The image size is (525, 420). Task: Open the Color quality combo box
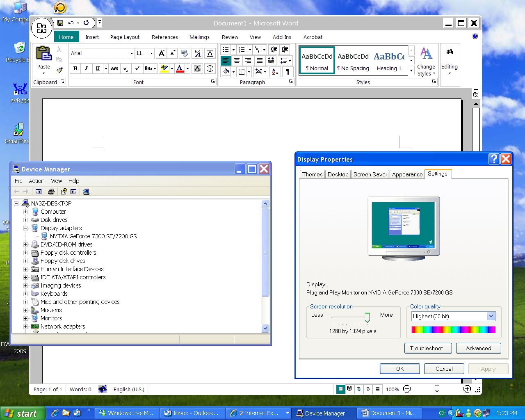(454, 316)
